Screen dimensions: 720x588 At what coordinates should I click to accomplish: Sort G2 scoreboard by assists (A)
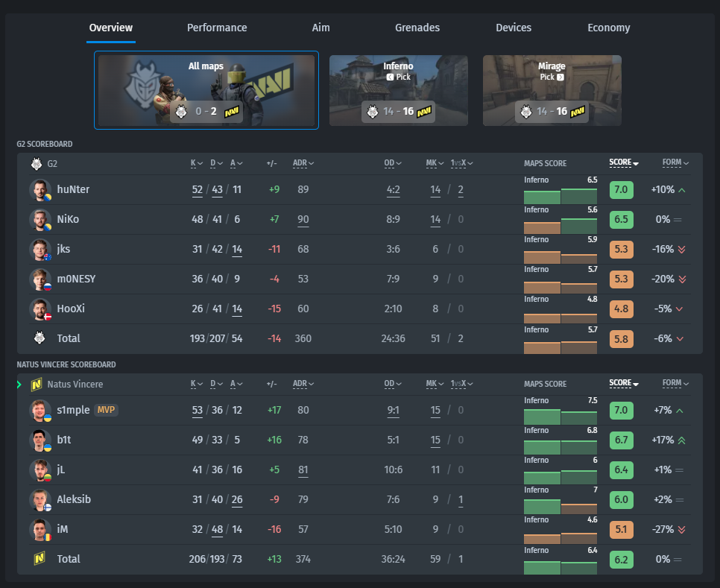coord(236,163)
